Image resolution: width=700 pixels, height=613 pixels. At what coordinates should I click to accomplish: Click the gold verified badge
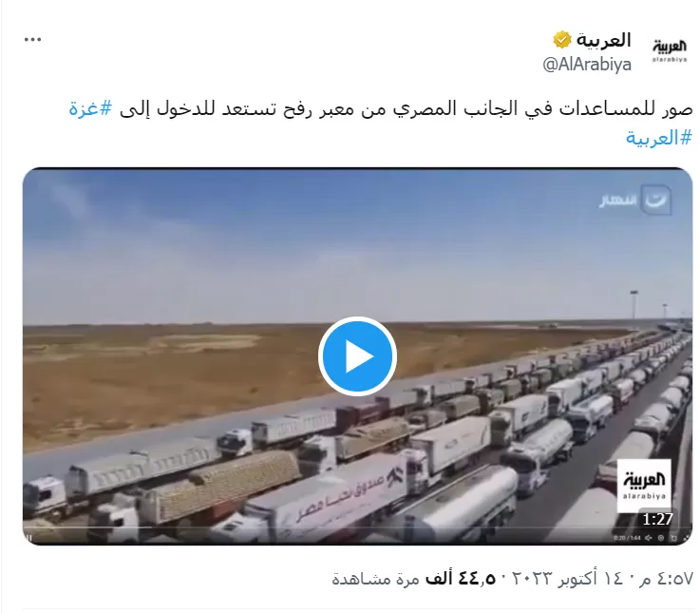[561, 40]
